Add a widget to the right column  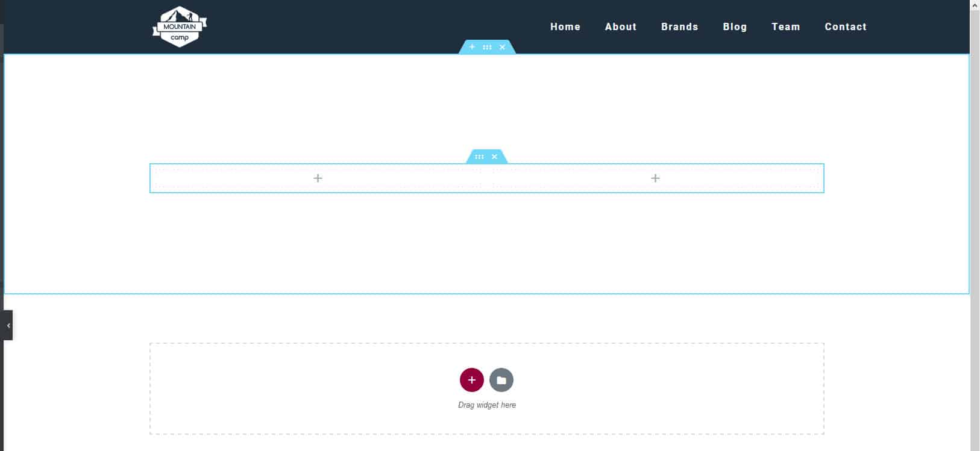[655, 178]
